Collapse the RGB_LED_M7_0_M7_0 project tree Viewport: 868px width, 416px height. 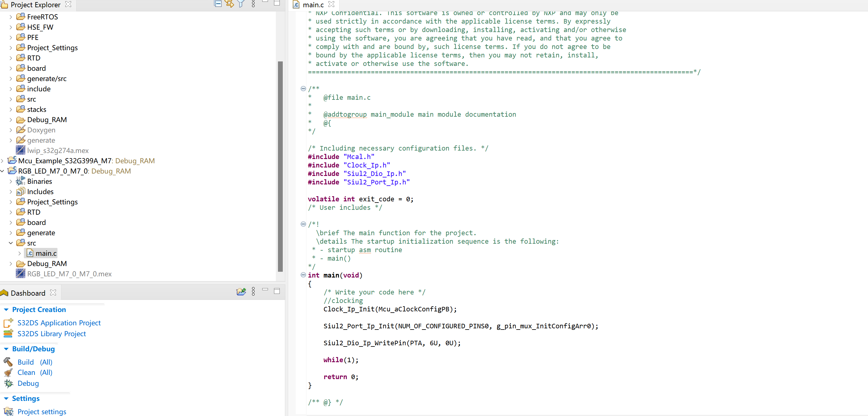pyautogui.click(x=2, y=171)
